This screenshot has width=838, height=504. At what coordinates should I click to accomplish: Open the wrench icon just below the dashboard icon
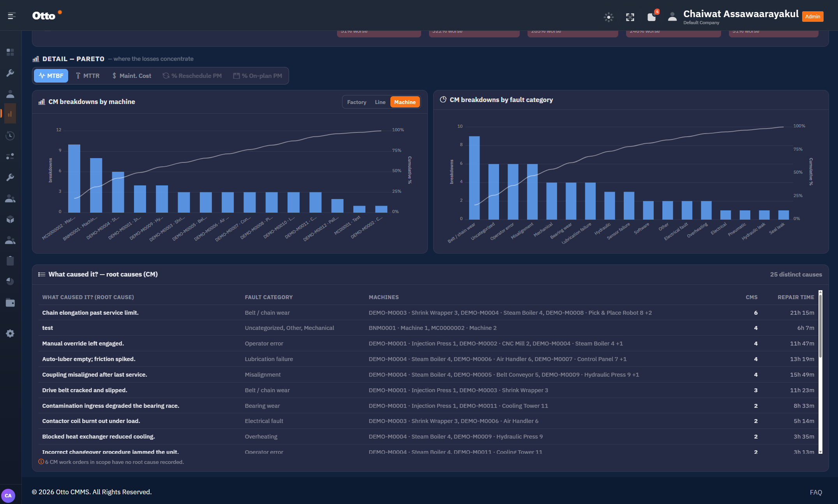(11, 73)
